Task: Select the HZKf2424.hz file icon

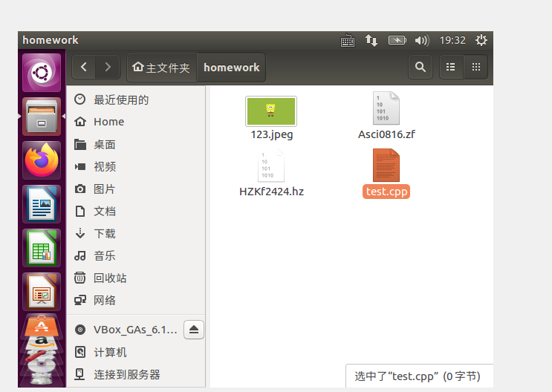Action: click(x=271, y=166)
